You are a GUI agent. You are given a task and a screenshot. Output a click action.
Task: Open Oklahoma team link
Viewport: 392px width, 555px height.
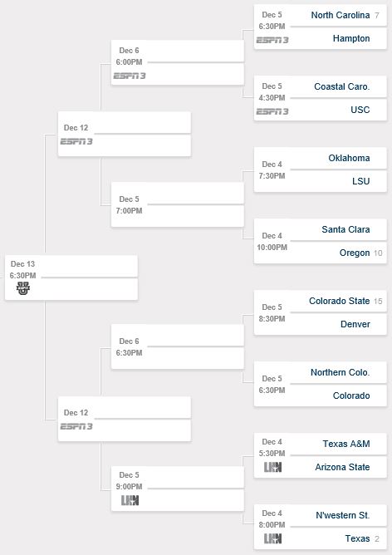coord(349,158)
